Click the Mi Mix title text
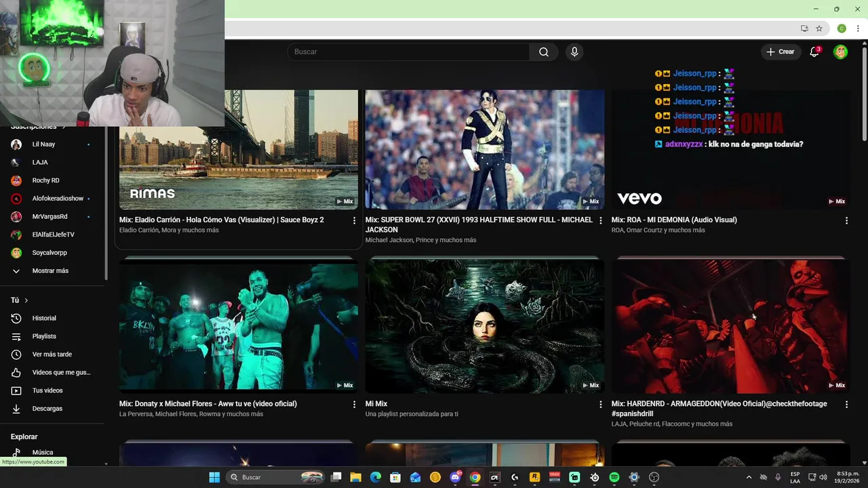Screen dimensions: 868x488 pyautogui.click(x=376, y=404)
